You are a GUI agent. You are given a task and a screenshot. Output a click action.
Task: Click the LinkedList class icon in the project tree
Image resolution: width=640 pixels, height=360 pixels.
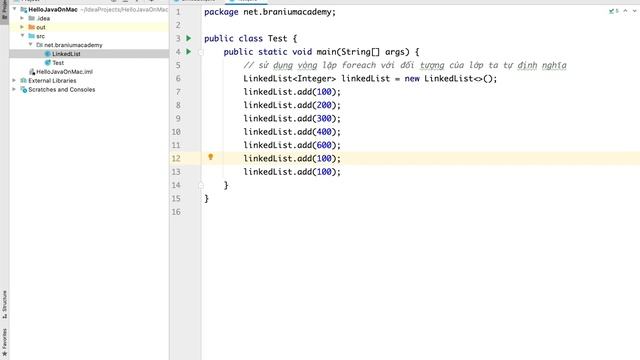pos(47,54)
